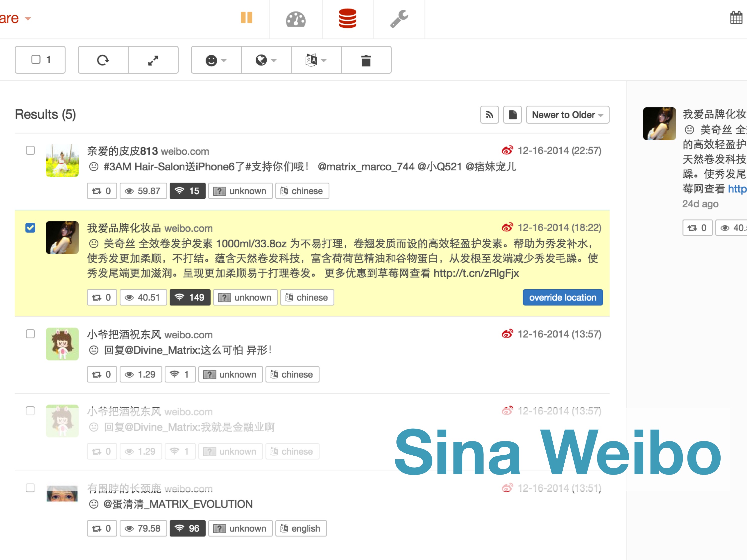Click the RSS feed icon
This screenshot has width=747, height=560.
pyautogui.click(x=489, y=115)
